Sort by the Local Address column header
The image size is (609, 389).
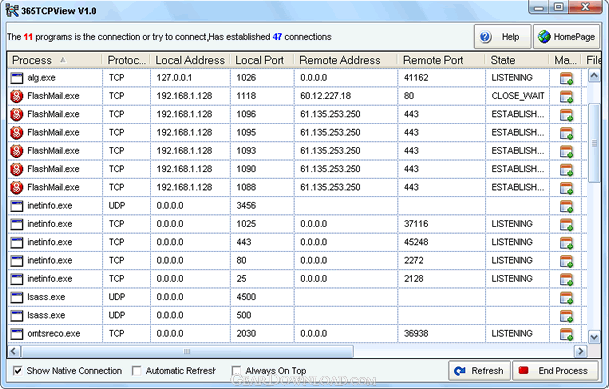point(190,60)
